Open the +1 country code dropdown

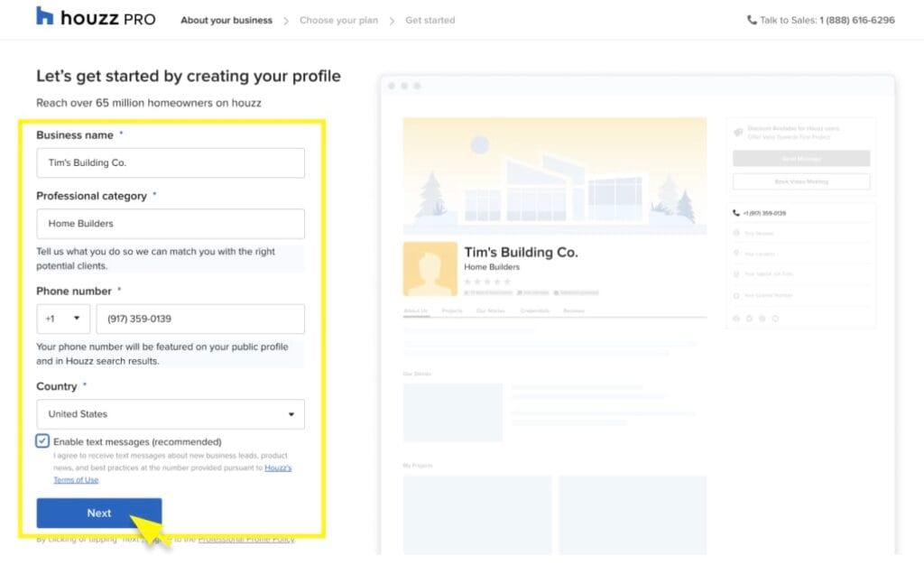pyautogui.click(x=62, y=319)
